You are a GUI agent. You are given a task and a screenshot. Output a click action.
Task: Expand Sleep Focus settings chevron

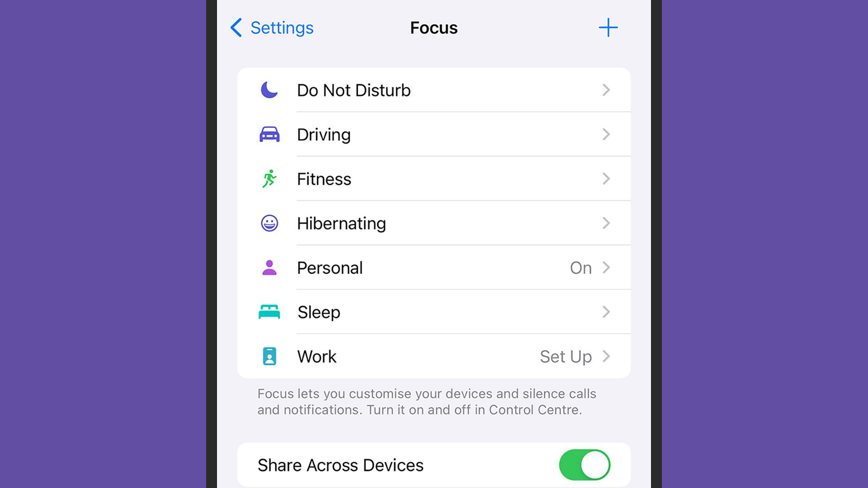click(606, 311)
